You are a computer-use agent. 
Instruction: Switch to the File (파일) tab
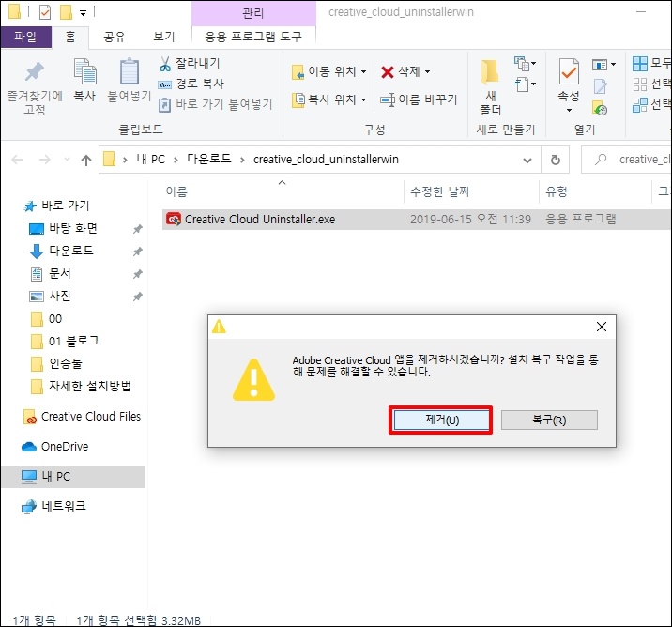pos(25,37)
